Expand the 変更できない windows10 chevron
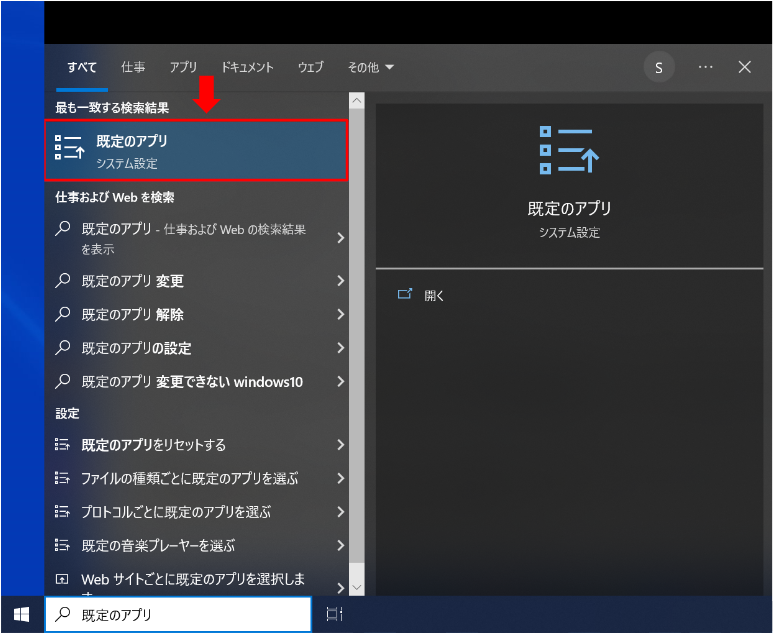The width and height of the screenshot is (773, 636). click(340, 381)
